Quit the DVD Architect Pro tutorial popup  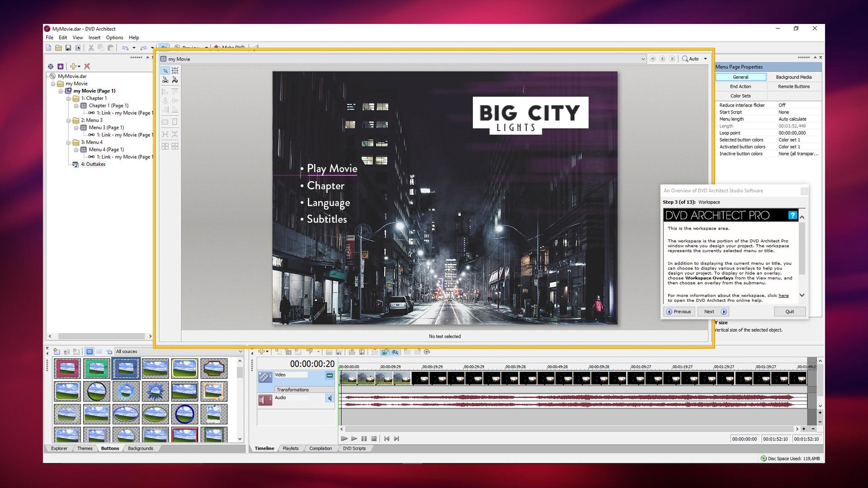pyautogui.click(x=789, y=311)
